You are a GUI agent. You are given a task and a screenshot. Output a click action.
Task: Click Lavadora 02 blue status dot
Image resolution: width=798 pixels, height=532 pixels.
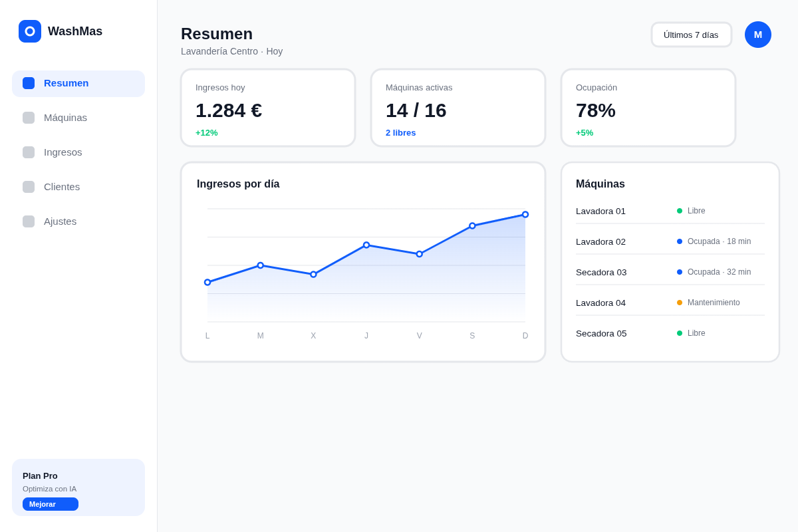(x=680, y=241)
